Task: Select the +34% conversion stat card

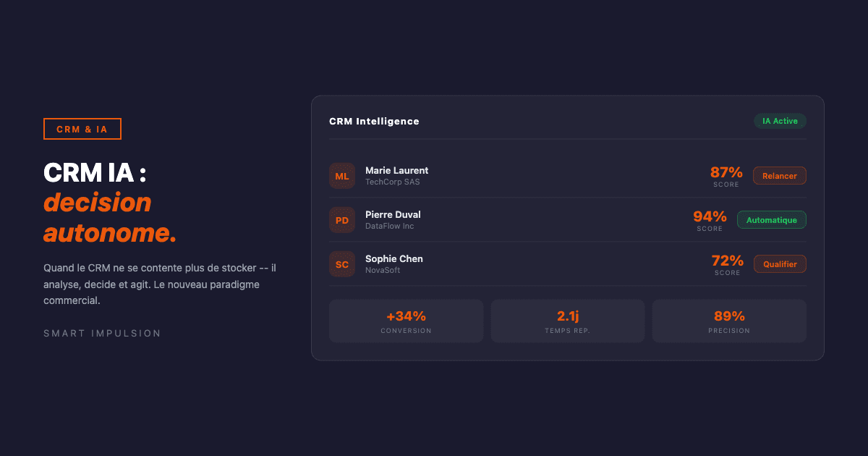Action: tap(406, 321)
